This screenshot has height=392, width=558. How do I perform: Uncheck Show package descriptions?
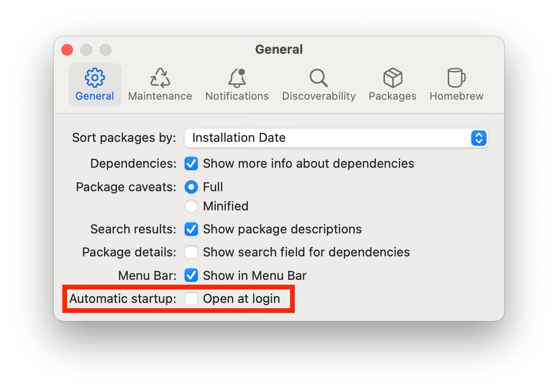[191, 230]
